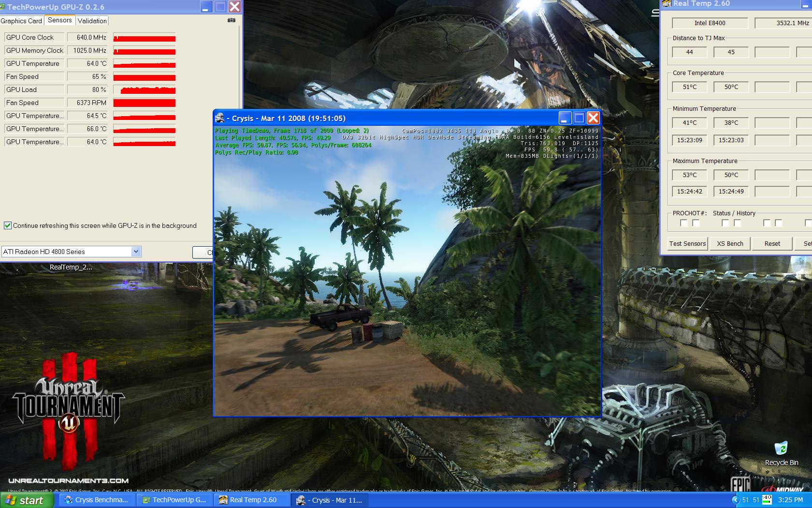
Task: Click the 53°C maximum temperature field
Action: [690, 175]
